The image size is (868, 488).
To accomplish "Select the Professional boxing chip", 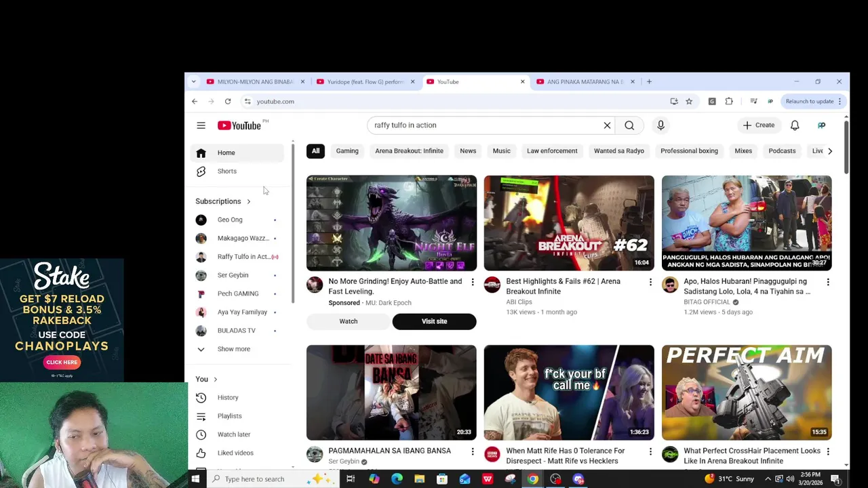I will (689, 151).
